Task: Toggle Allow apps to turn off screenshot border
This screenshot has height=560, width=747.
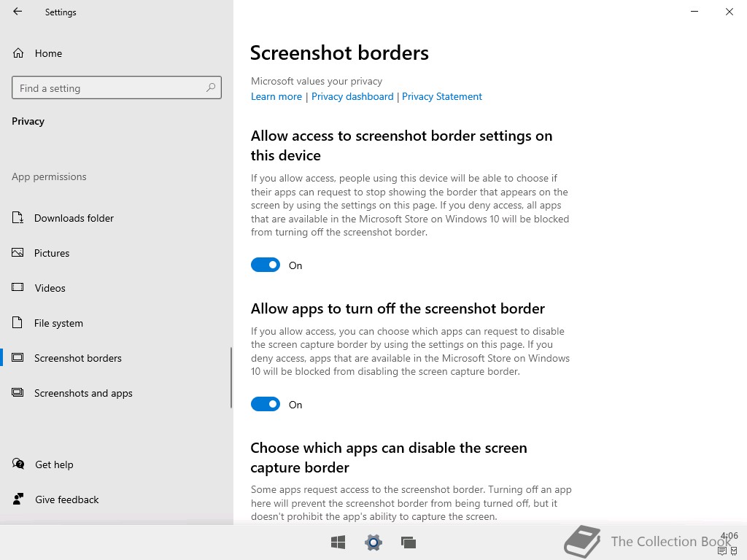Action: pos(266,404)
